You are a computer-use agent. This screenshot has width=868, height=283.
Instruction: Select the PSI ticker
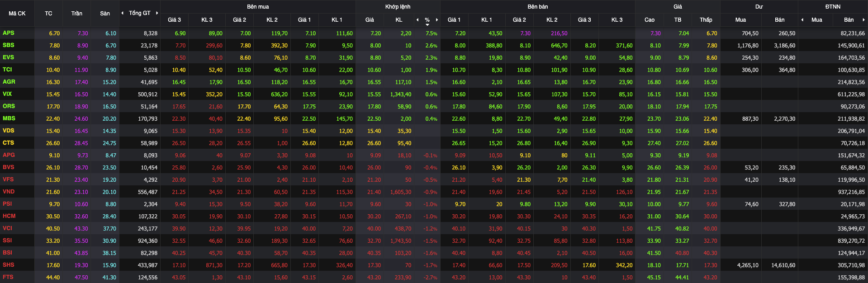click(7, 204)
